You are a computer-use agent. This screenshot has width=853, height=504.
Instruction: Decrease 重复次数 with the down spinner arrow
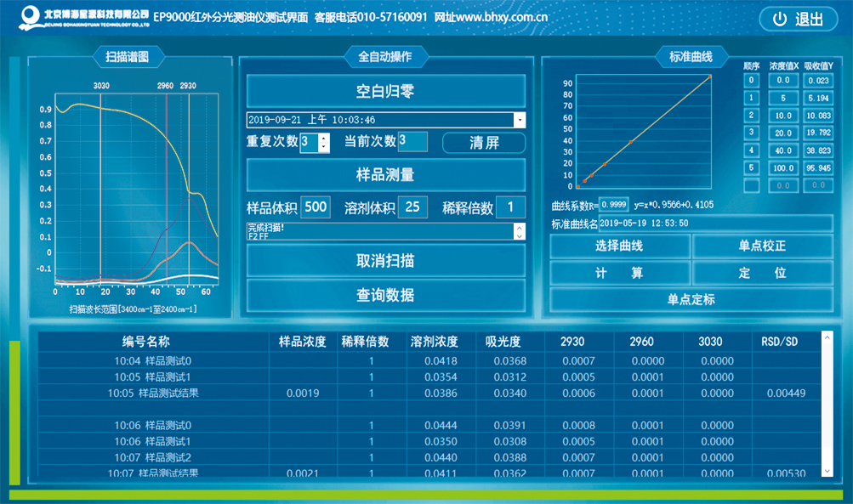(323, 147)
